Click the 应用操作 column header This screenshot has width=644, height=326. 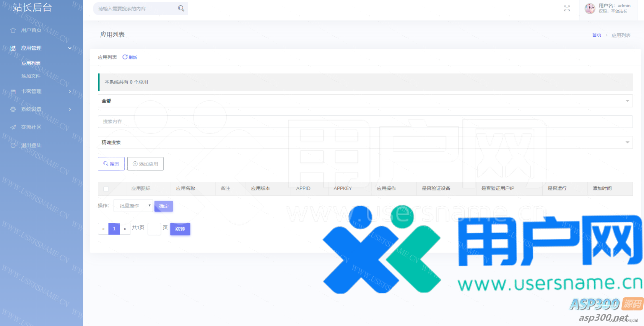click(x=386, y=188)
